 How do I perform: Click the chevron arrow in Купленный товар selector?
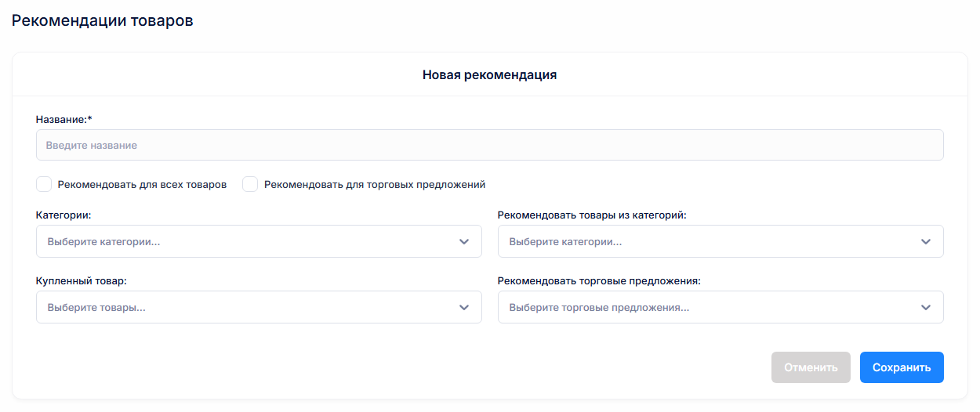point(463,308)
